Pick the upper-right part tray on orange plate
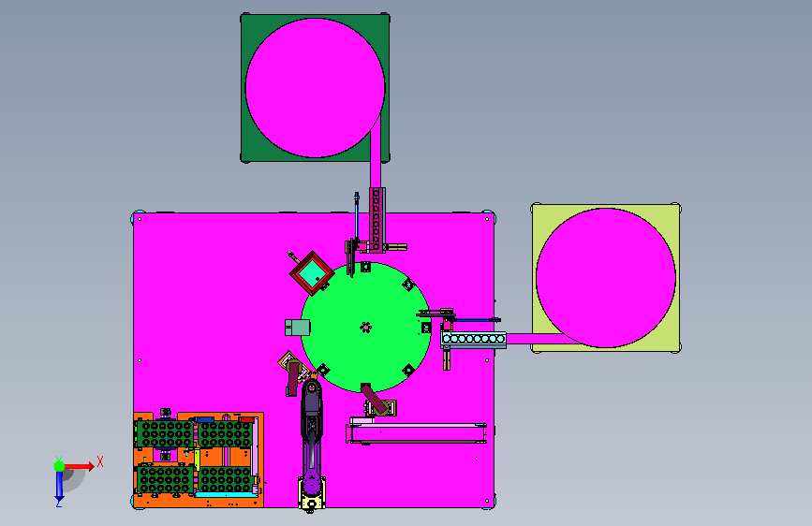The height and width of the screenshot is (526, 812). (225, 433)
